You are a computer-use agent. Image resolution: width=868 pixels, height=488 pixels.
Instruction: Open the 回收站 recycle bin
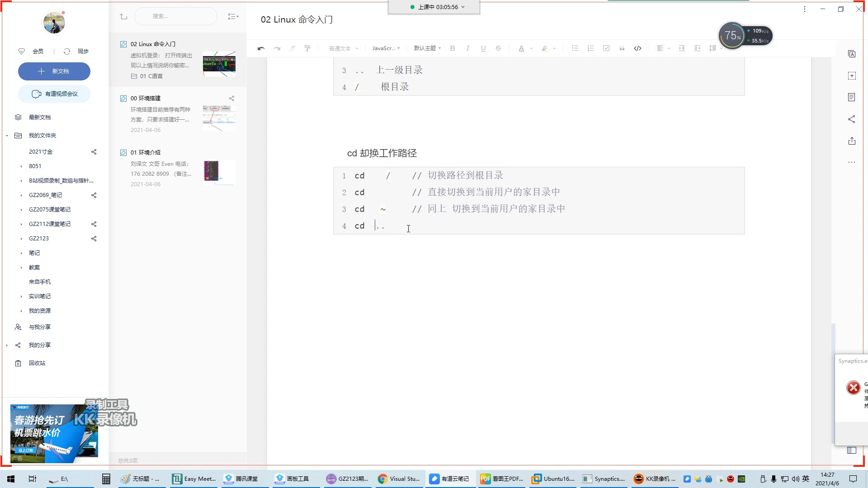pos(37,363)
